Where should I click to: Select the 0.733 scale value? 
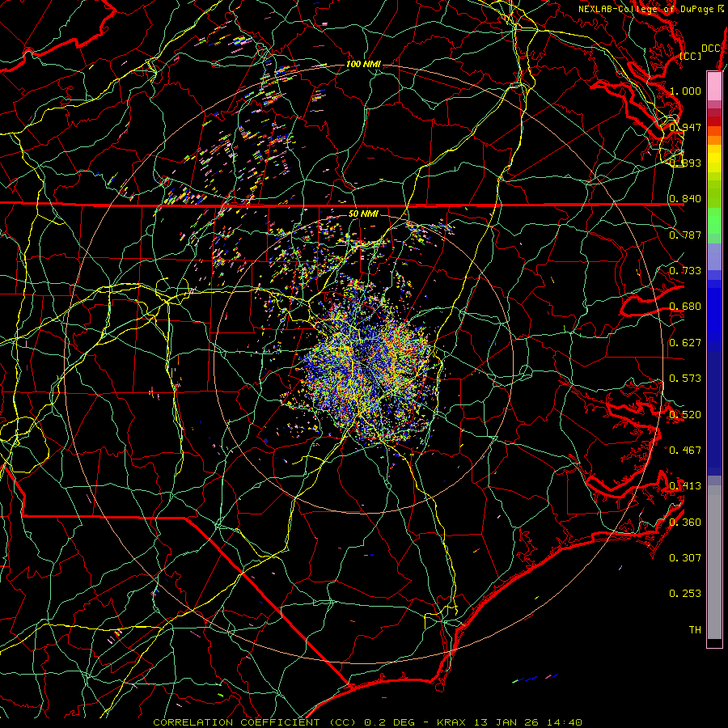click(x=685, y=271)
